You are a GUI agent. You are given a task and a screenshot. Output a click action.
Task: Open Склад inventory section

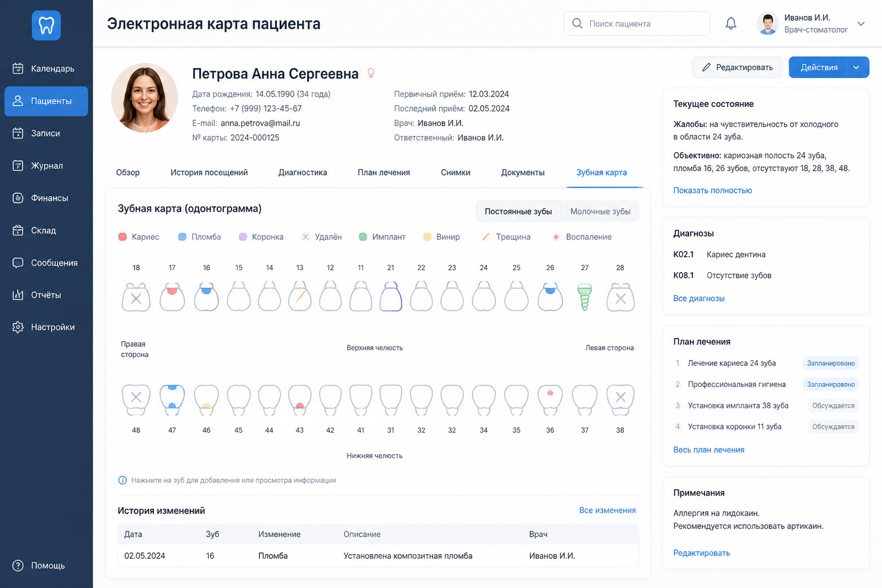point(46,230)
